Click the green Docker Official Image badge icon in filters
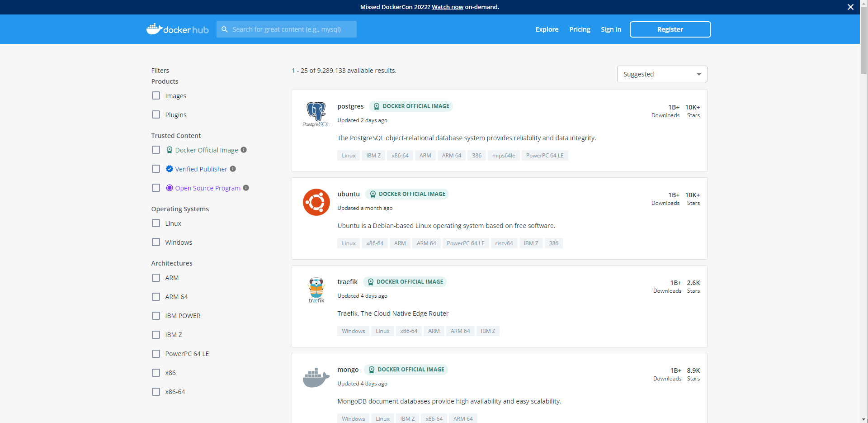Image resolution: width=868 pixels, height=423 pixels. [x=170, y=150]
